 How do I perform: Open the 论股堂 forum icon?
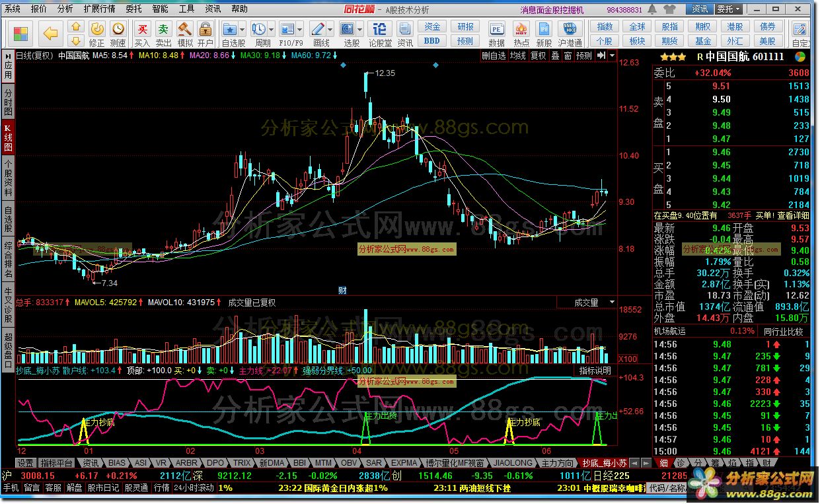[x=380, y=29]
